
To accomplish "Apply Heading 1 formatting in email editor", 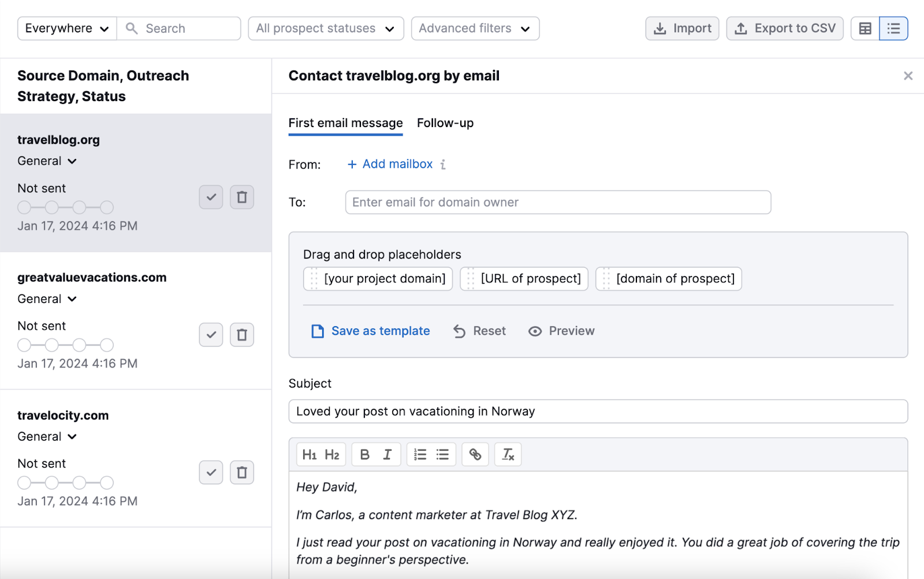I will tap(310, 454).
